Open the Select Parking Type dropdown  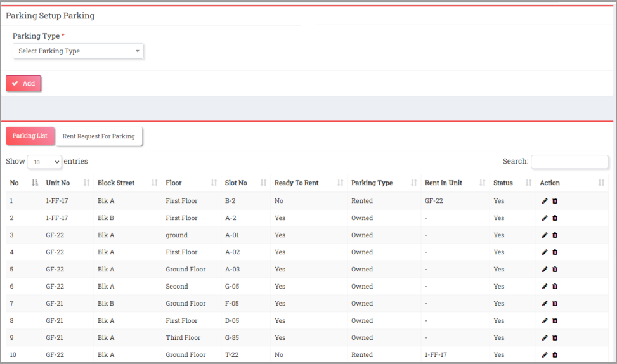(79, 51)
